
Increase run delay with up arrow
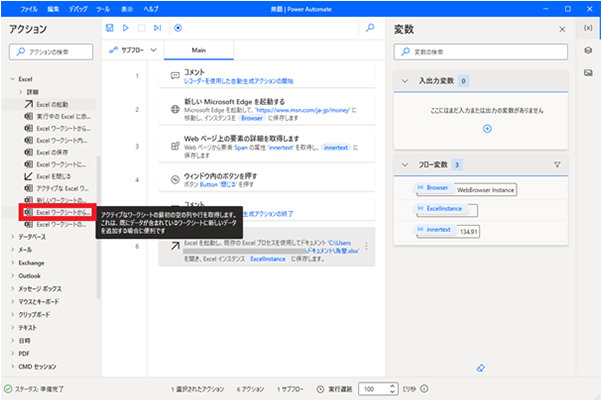pyautogui.click(x=392, y=386)
